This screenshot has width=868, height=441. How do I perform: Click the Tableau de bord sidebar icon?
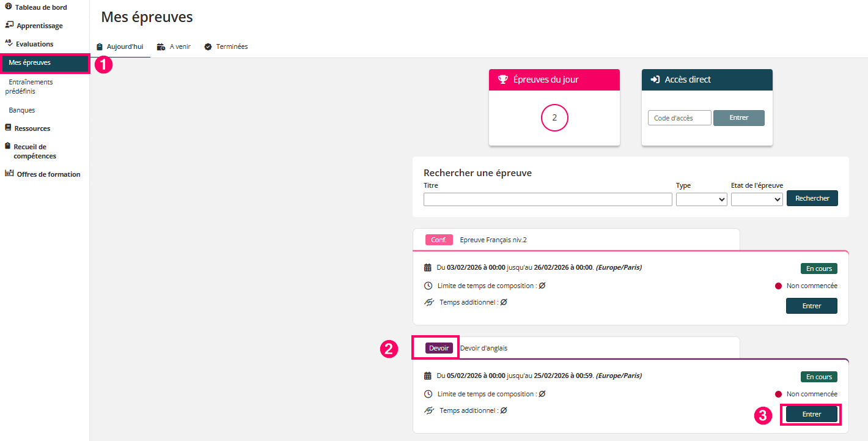[9, 7]
